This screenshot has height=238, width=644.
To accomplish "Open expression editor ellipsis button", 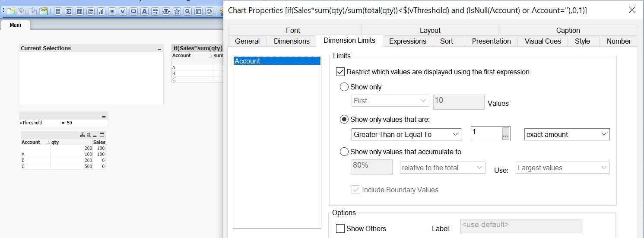I will point(506,134).
